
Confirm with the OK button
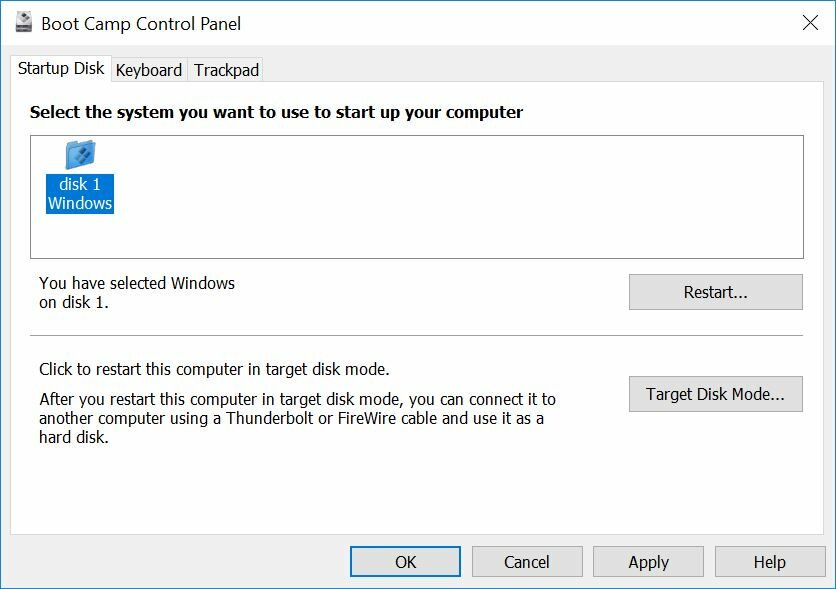point(405,562)
